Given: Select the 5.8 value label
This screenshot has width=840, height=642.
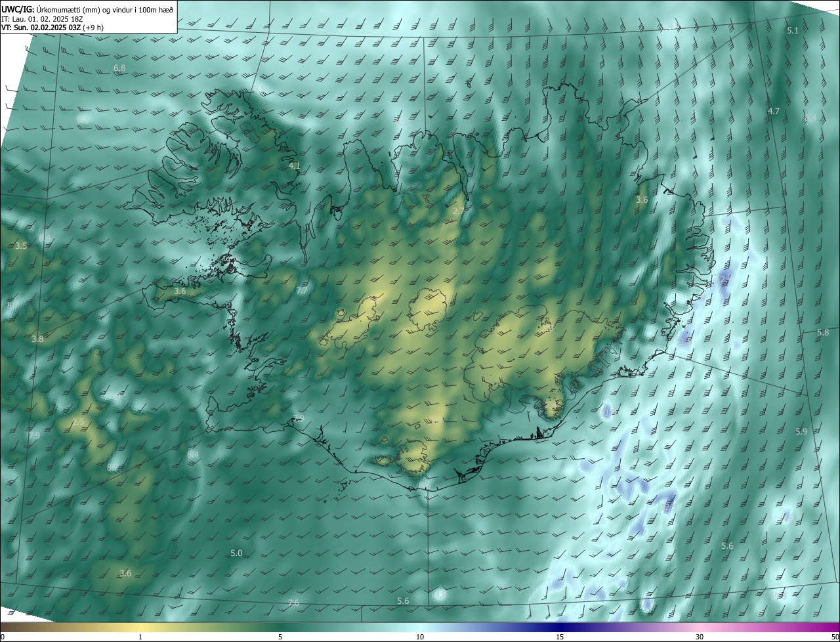Looking at the screenshot, I should click(x=824, y=333).
